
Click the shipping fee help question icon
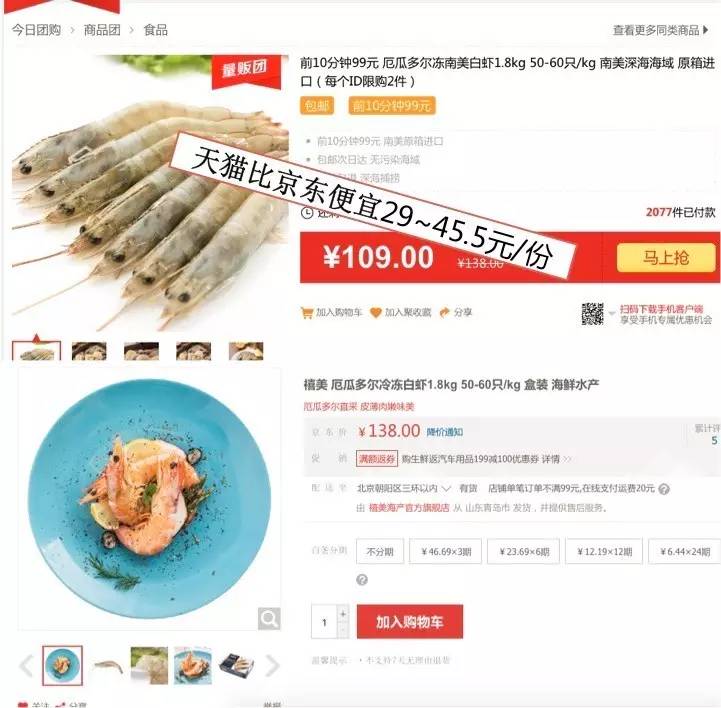point(664,489)
